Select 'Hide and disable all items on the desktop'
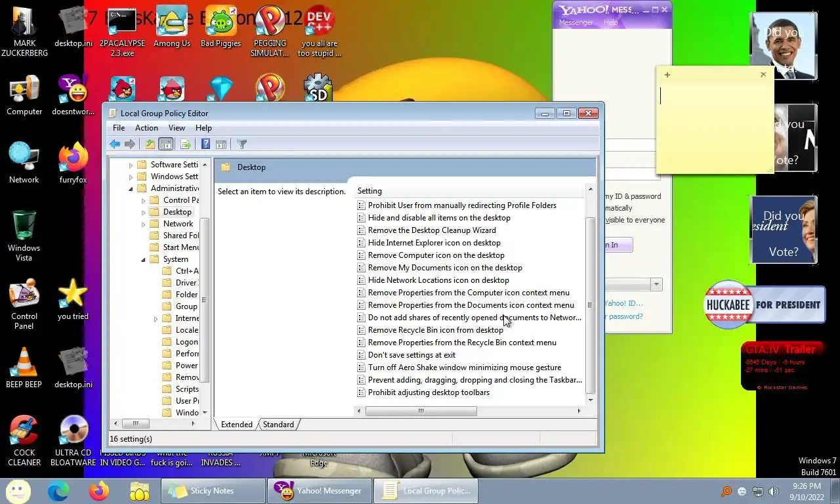This screenshot has width=840, height=504. tap(439, 218)
